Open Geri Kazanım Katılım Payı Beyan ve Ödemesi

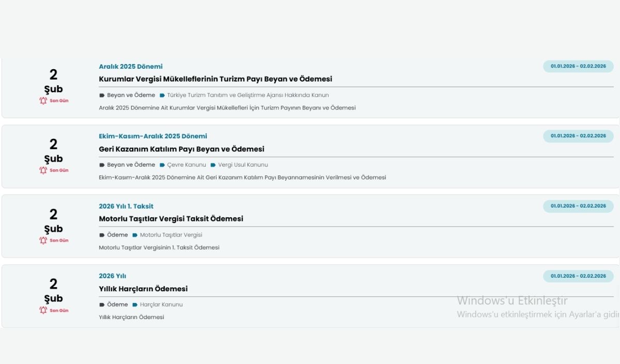181,149
